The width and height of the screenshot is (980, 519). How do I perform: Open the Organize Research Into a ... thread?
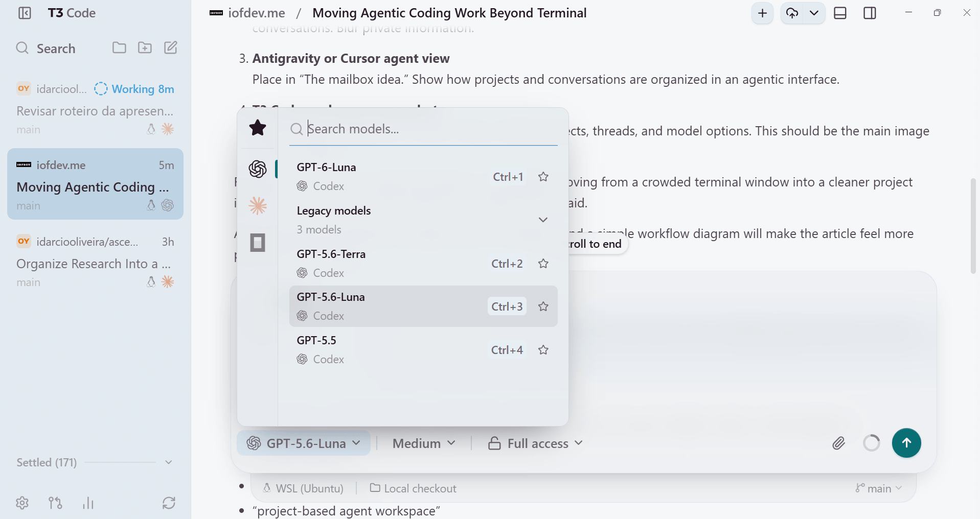click(95, 262)
